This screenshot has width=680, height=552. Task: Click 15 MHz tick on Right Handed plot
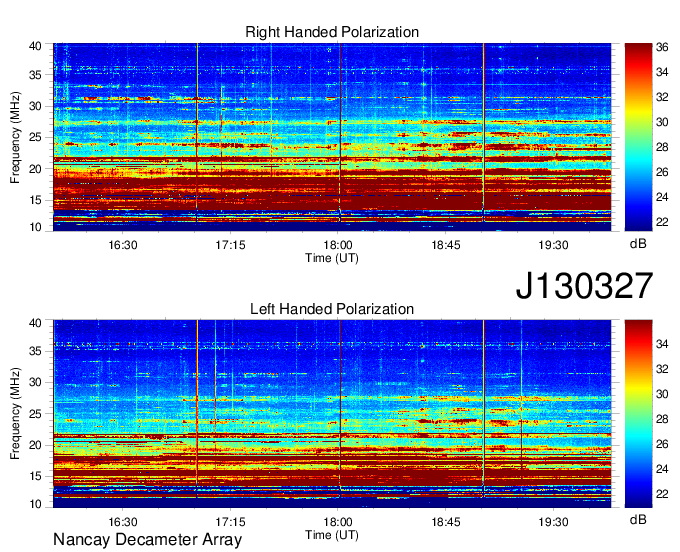click(35, 200)
